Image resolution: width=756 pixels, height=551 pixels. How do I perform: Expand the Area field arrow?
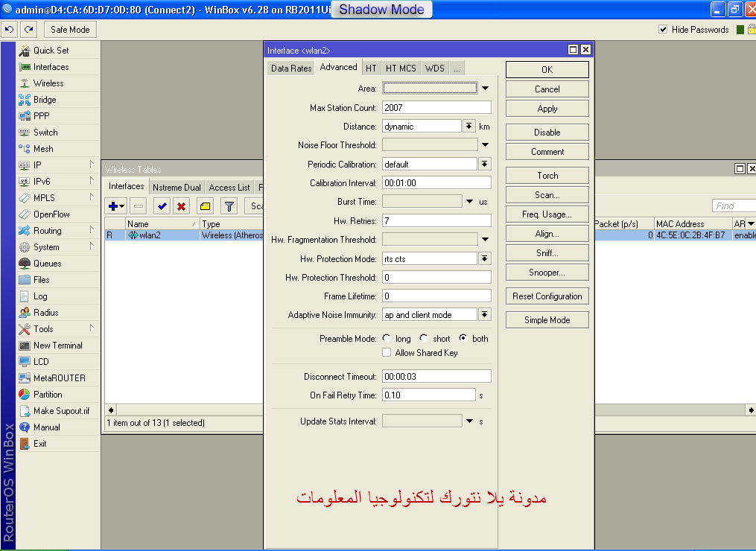pos(485,88)
